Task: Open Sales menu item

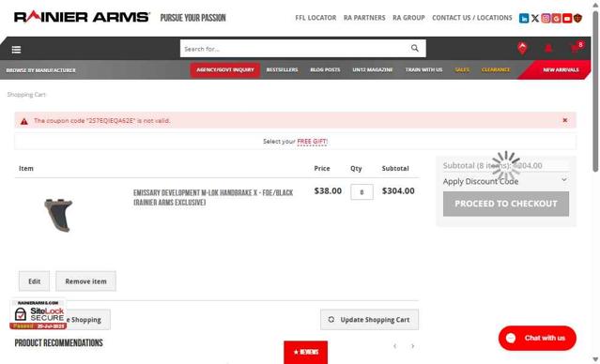Action: (x=462, y=69)
